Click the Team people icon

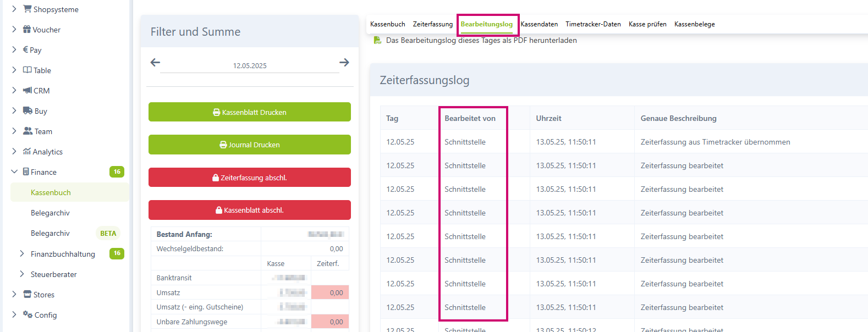[x=28, y=131]
